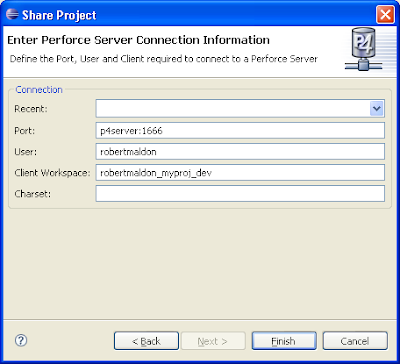Screen dimensions: 400x364
Task: Close the Share Project dialog window
Action: click(385, 15)
